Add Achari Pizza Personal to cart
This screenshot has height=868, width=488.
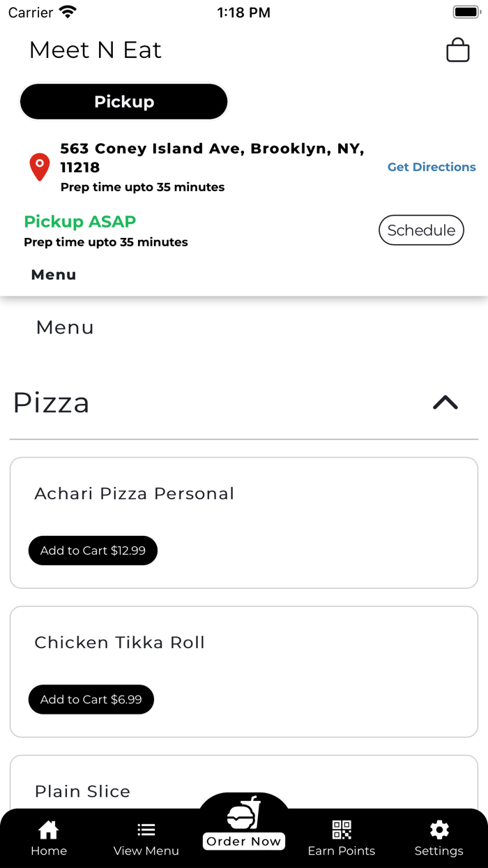(93, 551)
